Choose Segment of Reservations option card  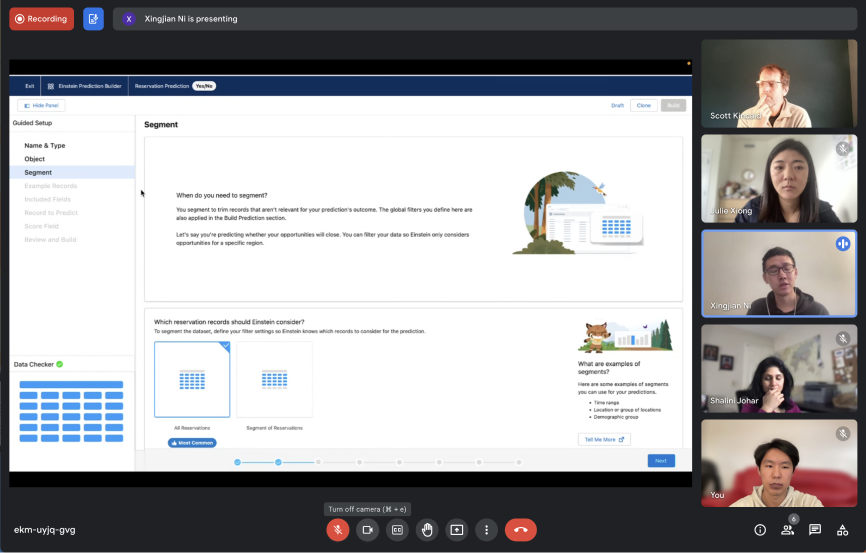pos(274,380)
